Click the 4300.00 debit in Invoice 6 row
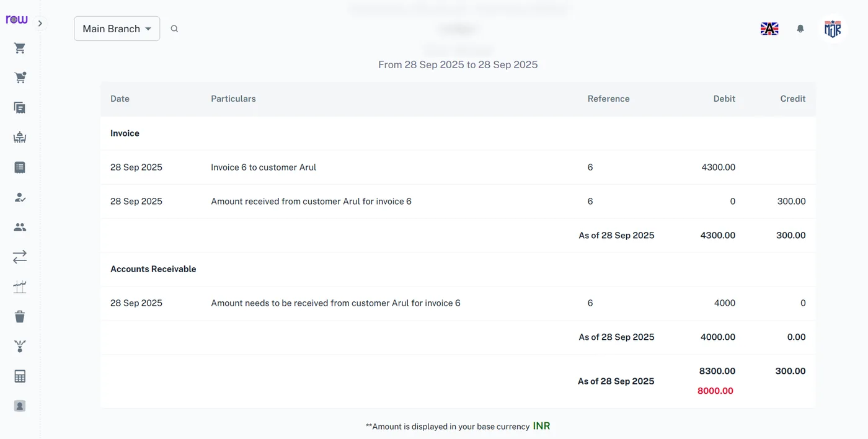Image resolution: width=868 pixels, height=439 pixels. 719,167
